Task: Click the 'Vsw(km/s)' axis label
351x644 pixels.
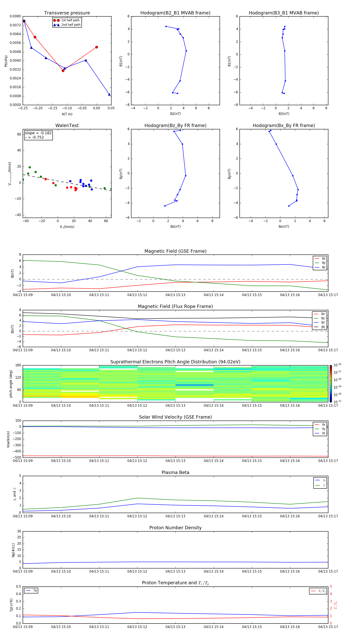Action: 8,439
